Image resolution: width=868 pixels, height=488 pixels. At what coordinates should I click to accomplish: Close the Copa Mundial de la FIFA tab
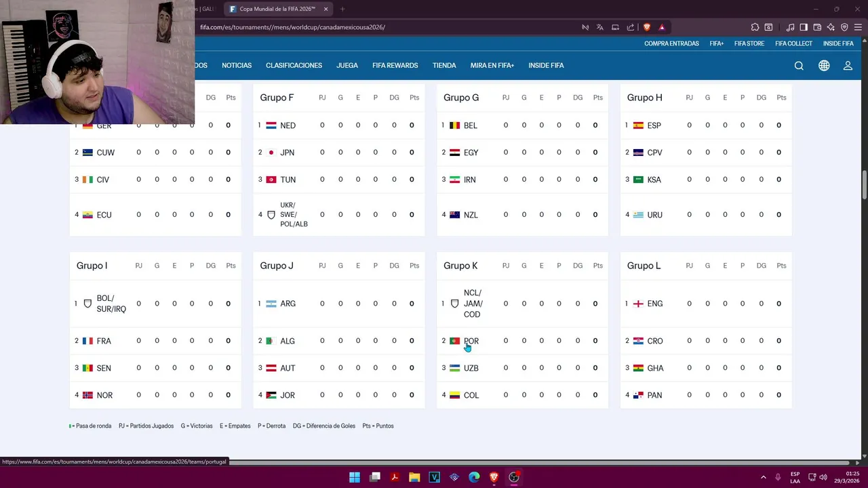coord(325,9)
